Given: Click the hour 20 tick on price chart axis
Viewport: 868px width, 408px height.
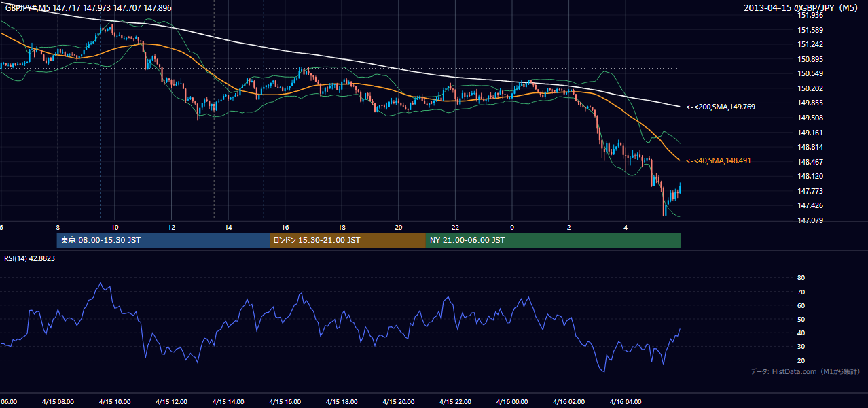Looking at the screenshot, I should [x=399, y=227].
